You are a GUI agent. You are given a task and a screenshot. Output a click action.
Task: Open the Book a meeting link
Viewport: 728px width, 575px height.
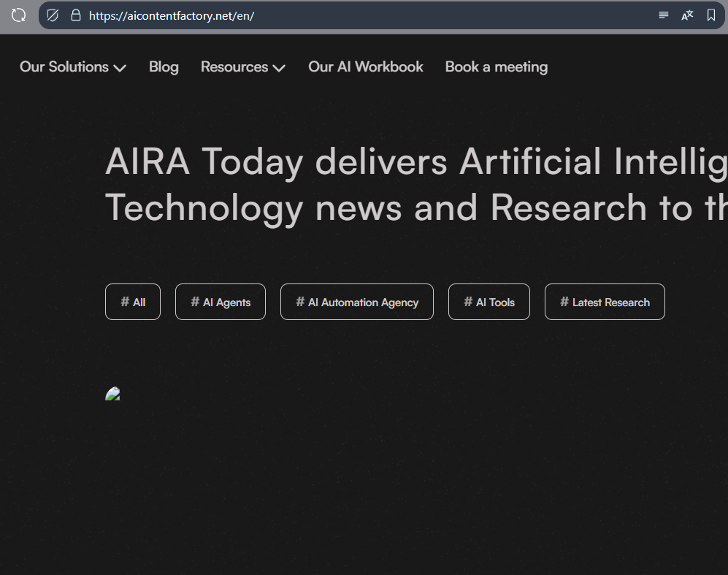pyautogui.click(x=497, y=67)
